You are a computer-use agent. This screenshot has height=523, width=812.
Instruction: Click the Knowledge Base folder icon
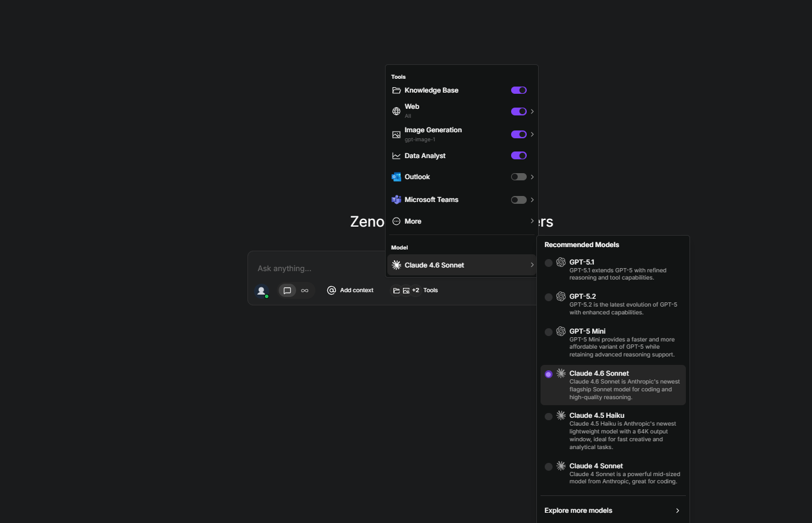pos(396,90)
